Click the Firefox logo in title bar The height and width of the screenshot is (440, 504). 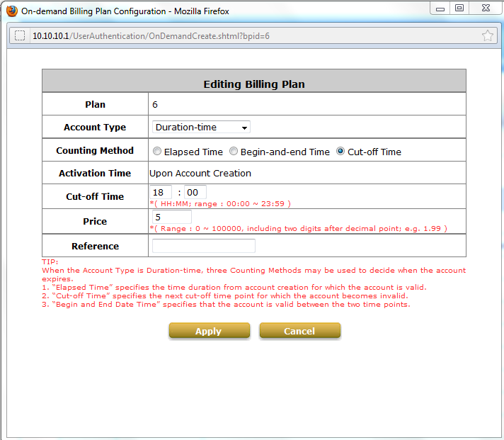(x=11, y=11)
